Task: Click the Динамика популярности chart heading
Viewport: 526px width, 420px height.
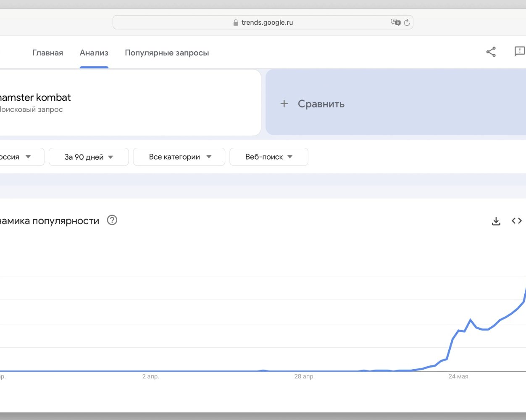Action: tap(49, 221)
